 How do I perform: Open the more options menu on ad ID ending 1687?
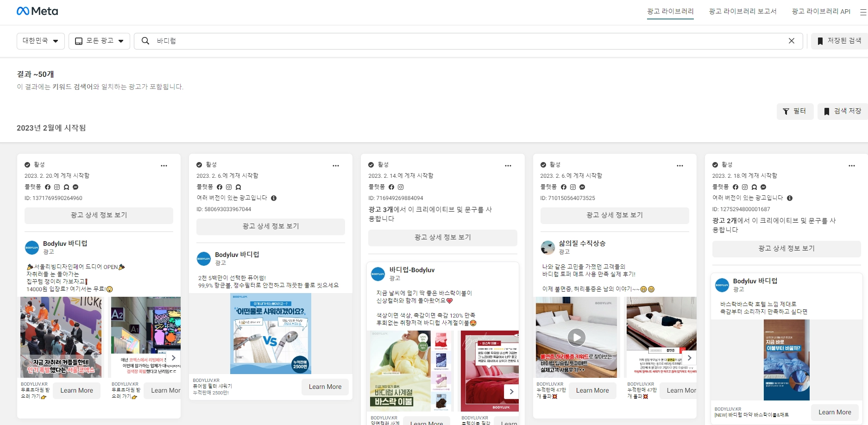[x=852, y=165]
